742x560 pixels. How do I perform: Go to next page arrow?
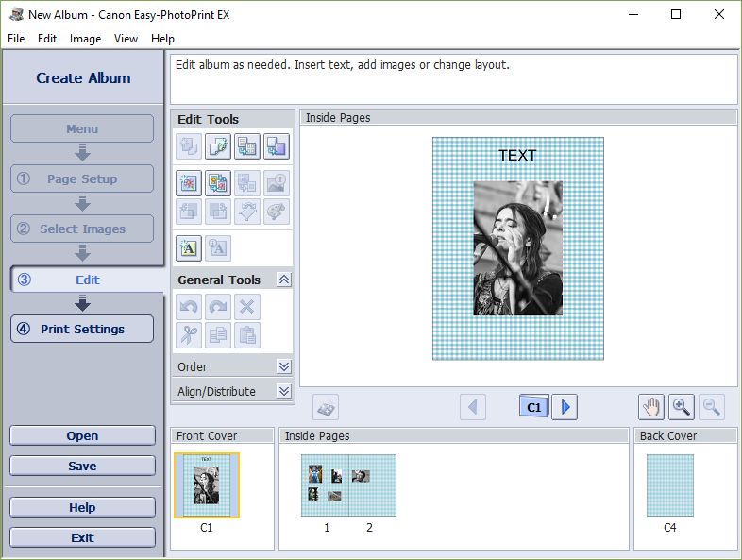click(x=565, y=407)
